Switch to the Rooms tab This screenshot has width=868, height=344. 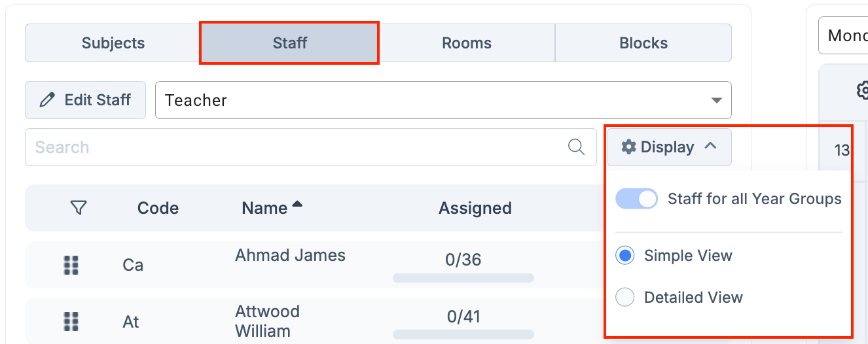coord(467,43)
